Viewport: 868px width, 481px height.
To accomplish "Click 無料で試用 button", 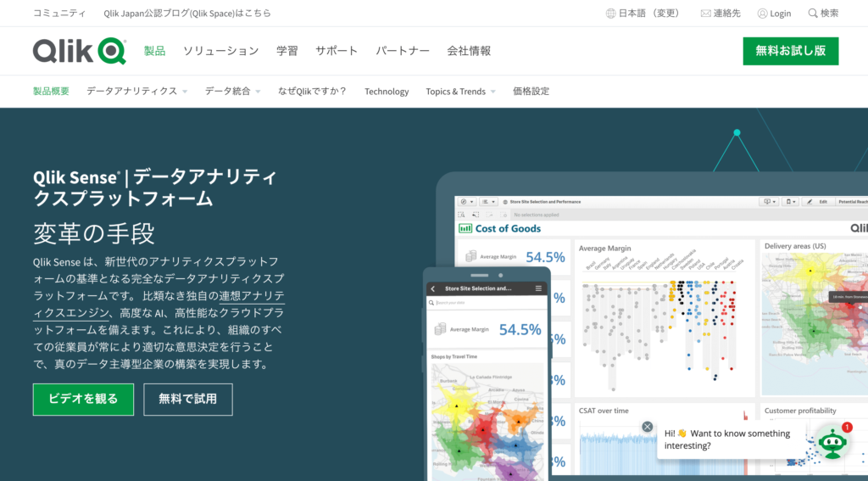I will (x=187, y=399).
